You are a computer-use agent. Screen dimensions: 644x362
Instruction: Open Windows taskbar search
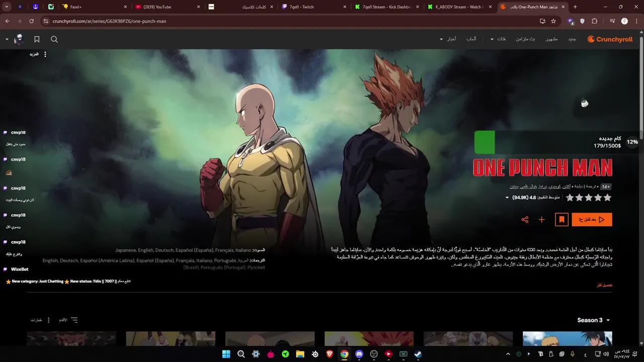pos(241,354)
